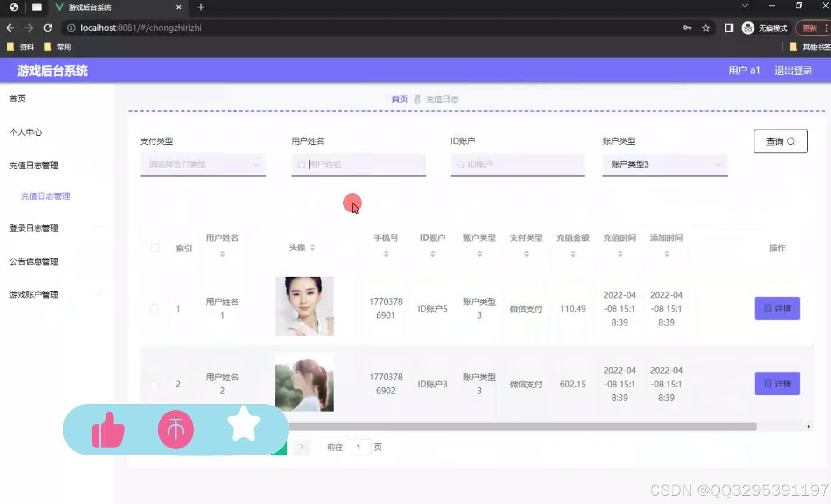Open 个人中心 in sidebar

[26, 133]
